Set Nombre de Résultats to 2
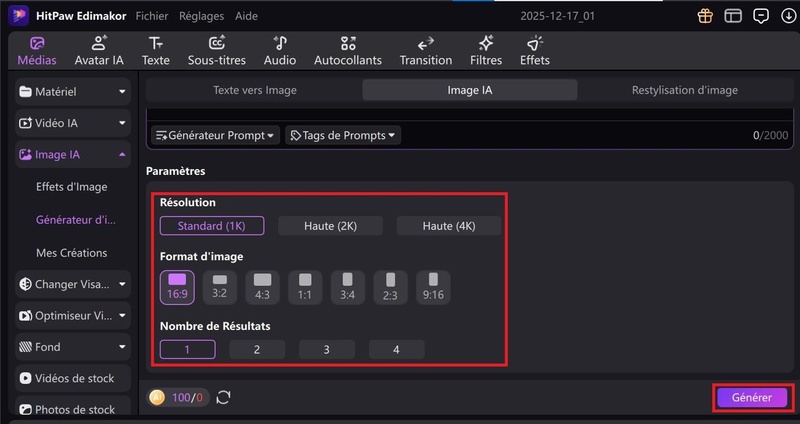Image resolution: width=800 pixels, height=424 pixels. [x=257, y=350]
